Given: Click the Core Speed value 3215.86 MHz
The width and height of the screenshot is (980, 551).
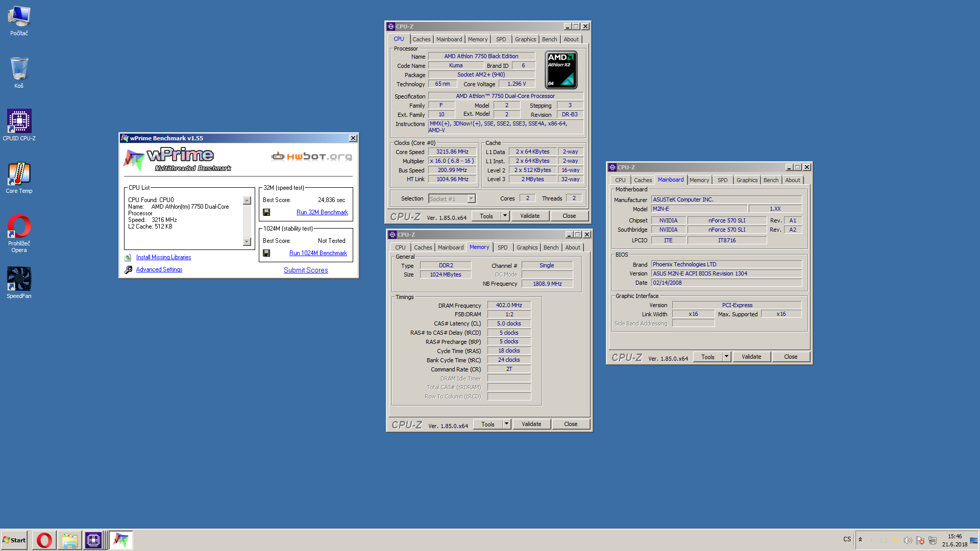Looking at the screenshot, I should click(452, 152).
